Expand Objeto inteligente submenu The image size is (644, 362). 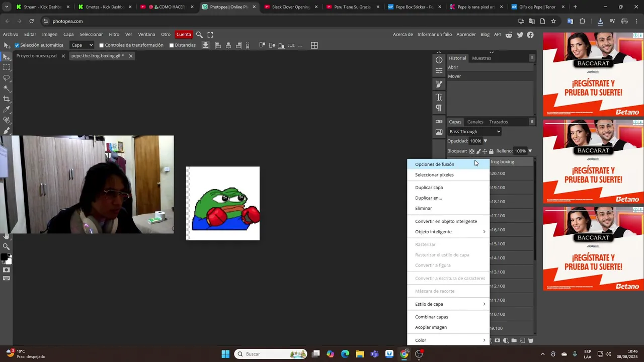tap(448, 232)
